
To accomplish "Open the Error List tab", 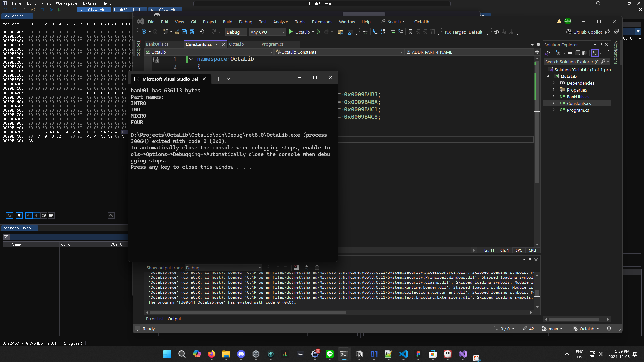I will pos(155,319).
